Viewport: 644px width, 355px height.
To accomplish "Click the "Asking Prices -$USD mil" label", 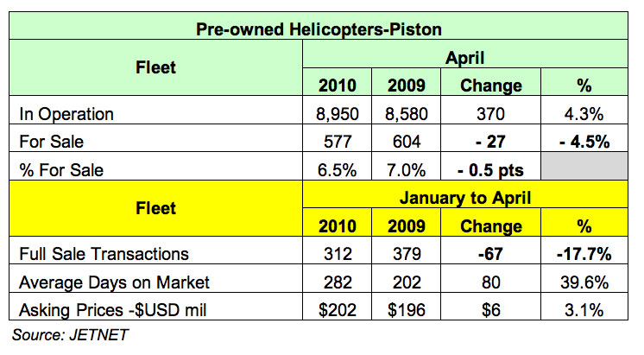I will pyautogui.click(x=109, y=308).
